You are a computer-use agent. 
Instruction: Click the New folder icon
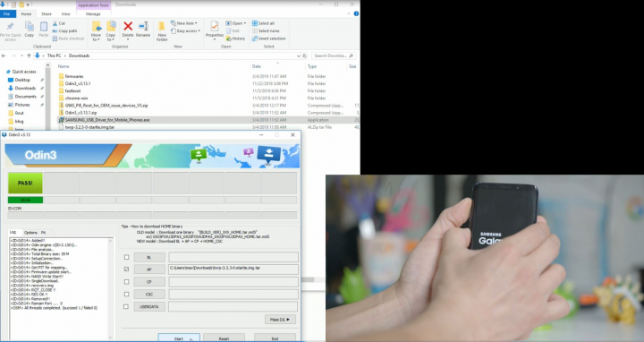162,27
